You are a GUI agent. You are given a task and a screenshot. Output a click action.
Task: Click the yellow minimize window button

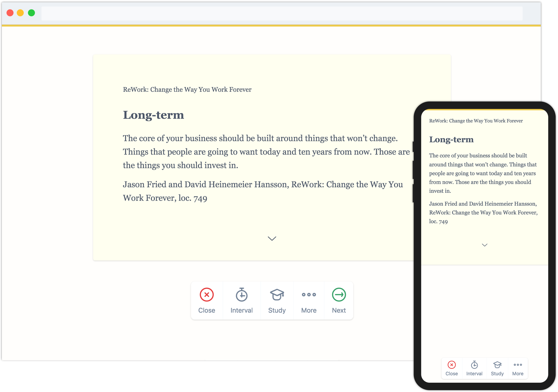[20, 13]
